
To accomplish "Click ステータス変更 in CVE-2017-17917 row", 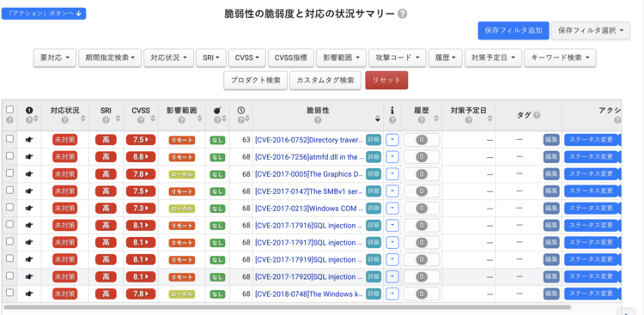I will [x=591, y=242].
